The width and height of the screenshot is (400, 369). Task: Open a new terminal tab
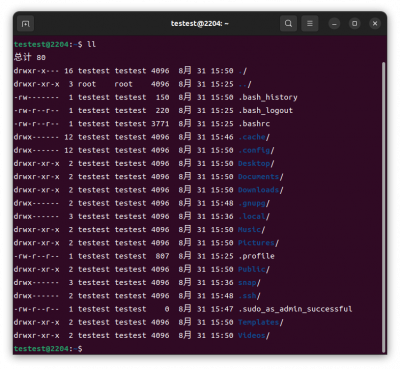click(25, 24)
